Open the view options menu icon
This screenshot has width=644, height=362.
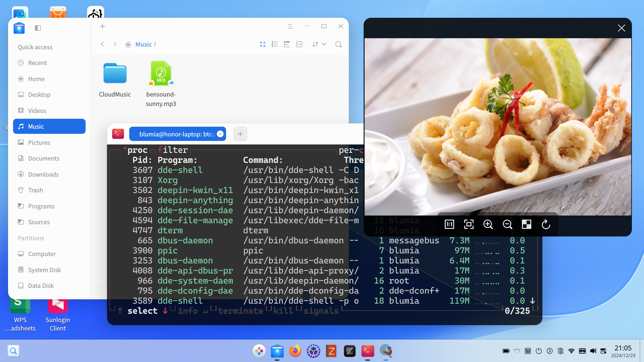click(x=299, y=44)
